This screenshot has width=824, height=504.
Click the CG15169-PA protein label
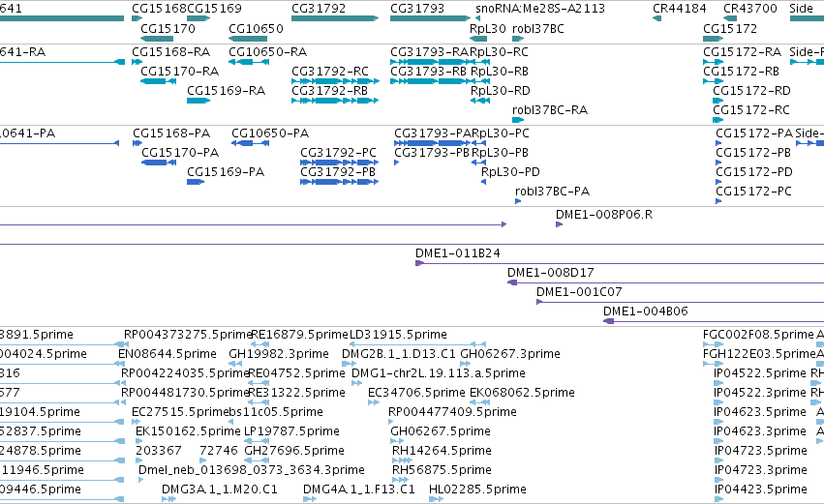(226, 172)
